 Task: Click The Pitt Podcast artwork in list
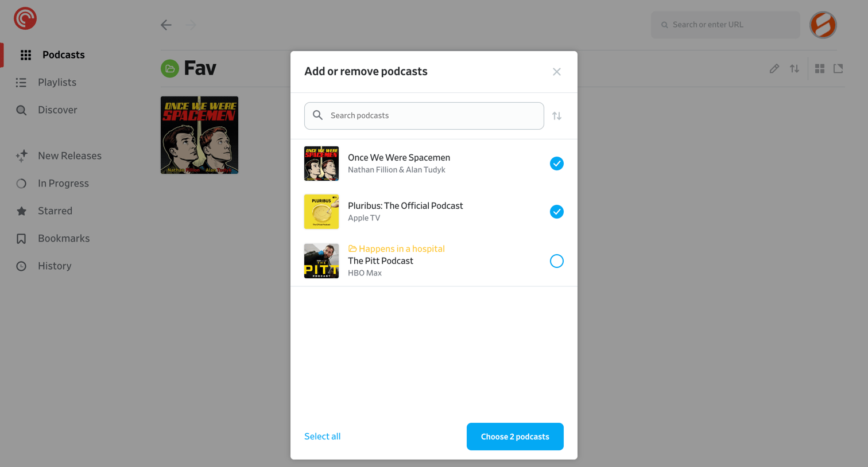click(x=321, y=261)
